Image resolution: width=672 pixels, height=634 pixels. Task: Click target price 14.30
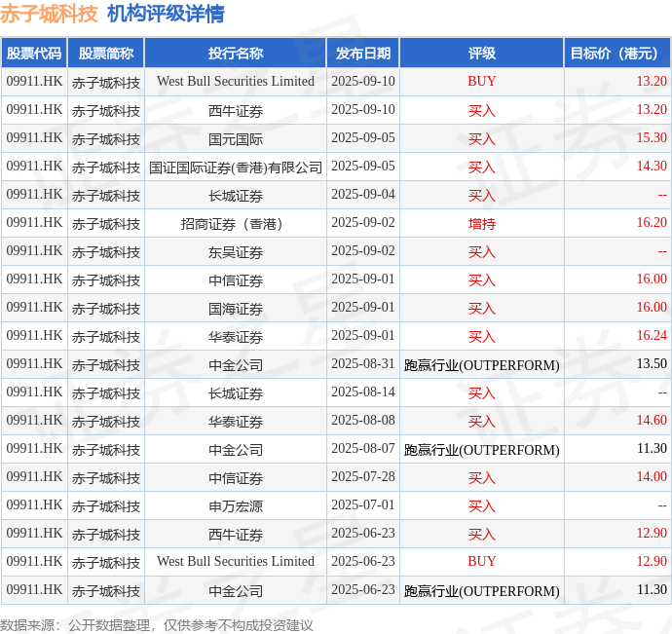pos(652,166)
